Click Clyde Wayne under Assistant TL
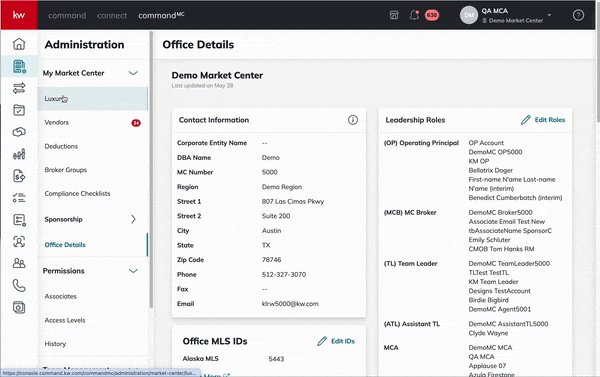 point(488,333)
